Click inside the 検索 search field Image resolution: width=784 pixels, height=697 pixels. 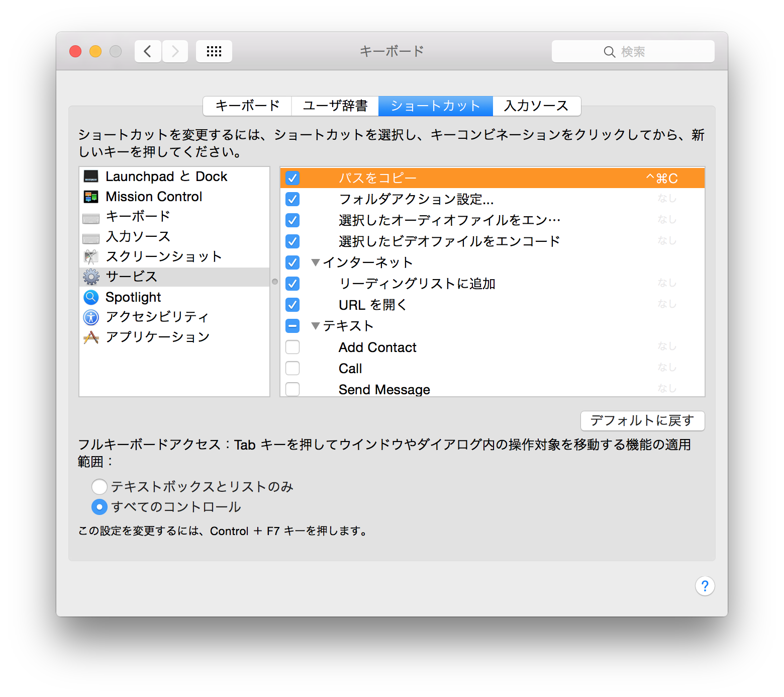633,51
